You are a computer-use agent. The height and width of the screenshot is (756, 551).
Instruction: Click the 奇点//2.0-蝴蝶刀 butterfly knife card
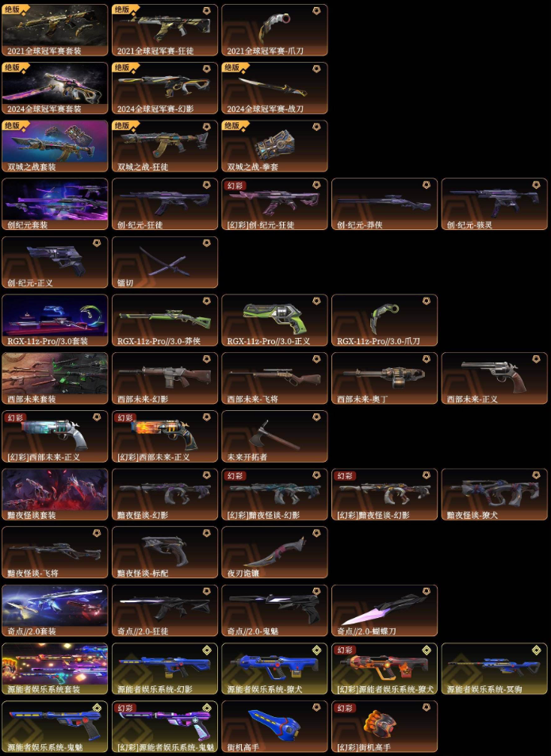[385, 611]
